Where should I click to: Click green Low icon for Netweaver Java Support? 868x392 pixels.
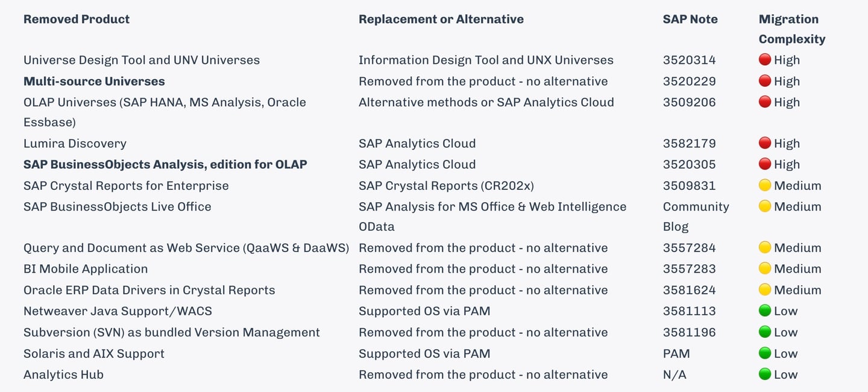[x=765, y=311]
